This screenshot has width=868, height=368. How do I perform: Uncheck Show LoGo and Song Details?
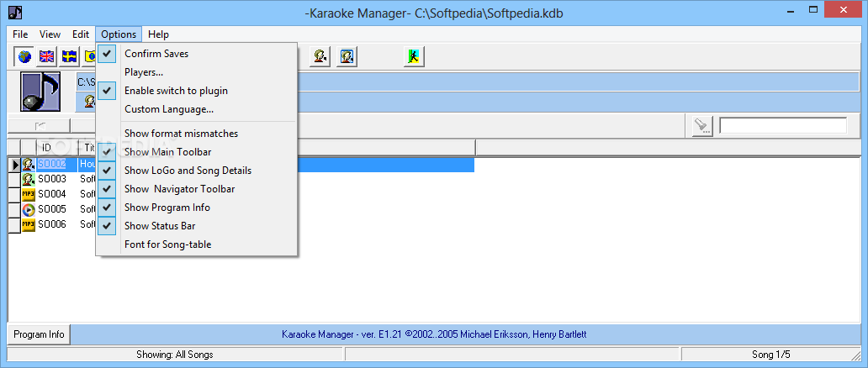pos(197,171)
